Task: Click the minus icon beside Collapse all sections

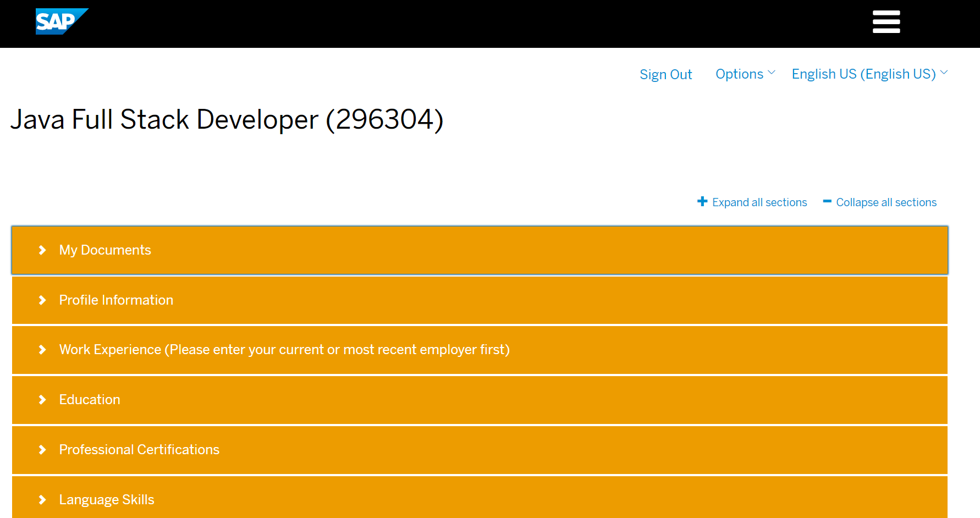Action: [827, 202]
